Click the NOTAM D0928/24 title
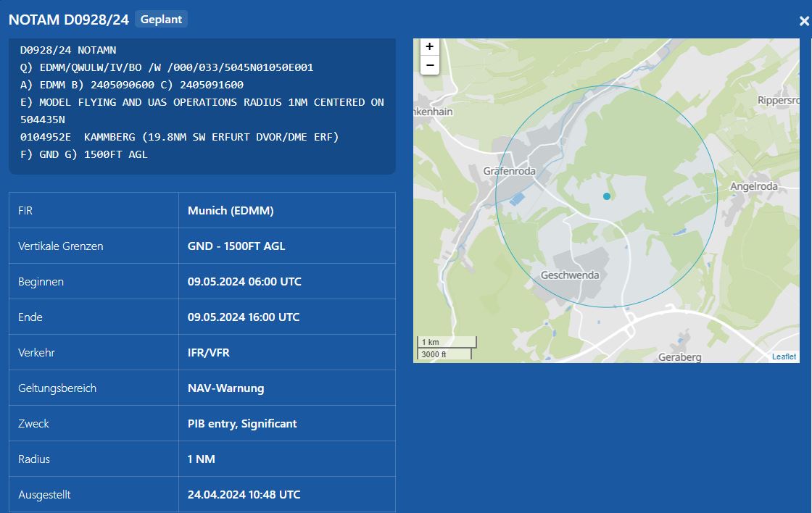The width and height of the screenshot is (812, 513). tap(69, 20)
